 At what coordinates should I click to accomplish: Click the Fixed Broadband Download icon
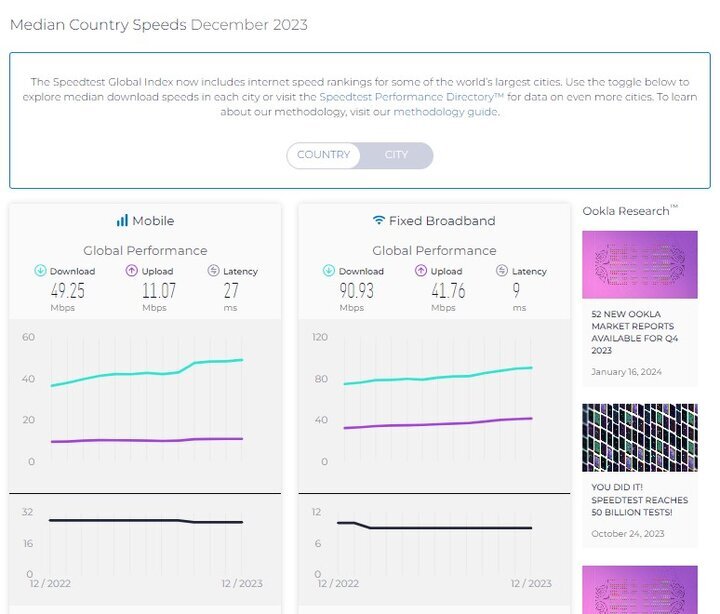pyautogui.click(x=329, y=270)
